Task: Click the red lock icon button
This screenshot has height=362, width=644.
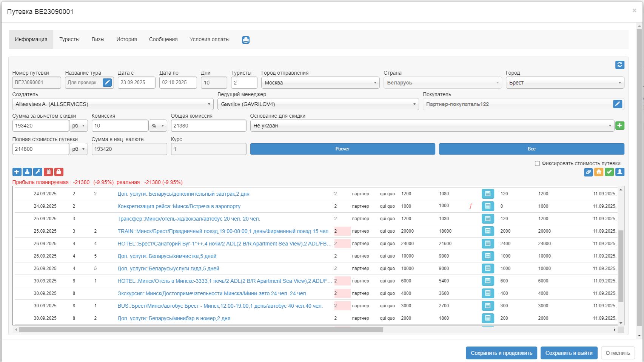Action: pyautogui.click(x=59, y=172)
